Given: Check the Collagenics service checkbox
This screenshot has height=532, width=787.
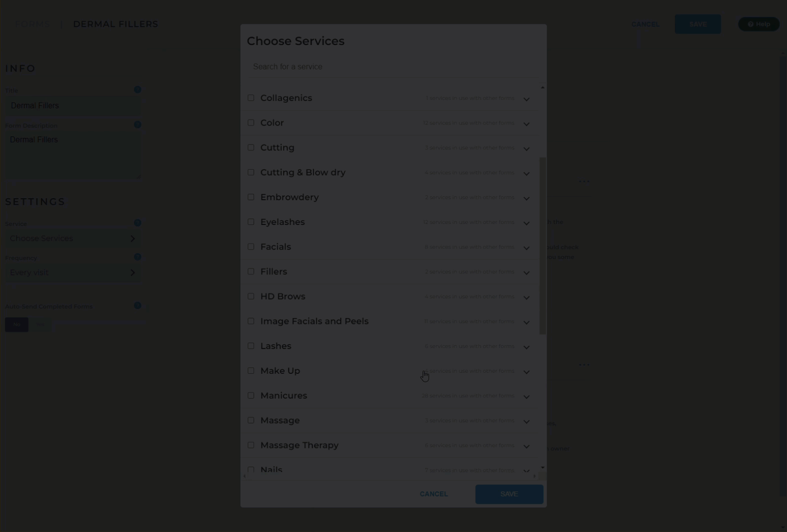Looking at the screenshot, I should click(251, 98).
